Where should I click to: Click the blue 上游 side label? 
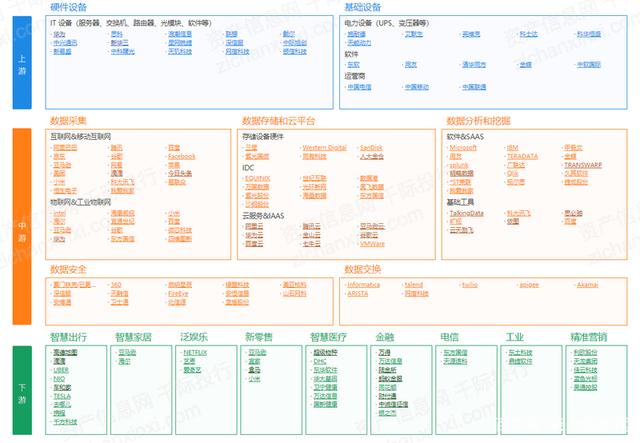(x=22, y=62)
